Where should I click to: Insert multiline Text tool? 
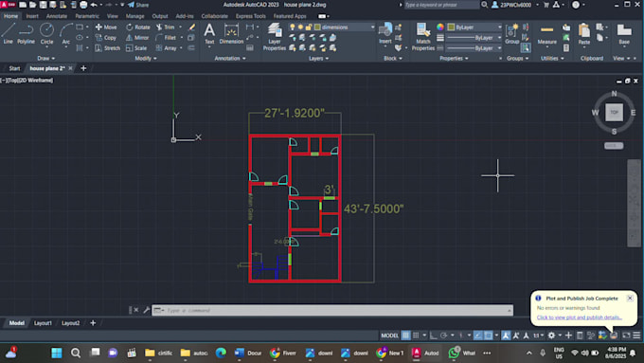pyautogui.click(x=209, y=33)
